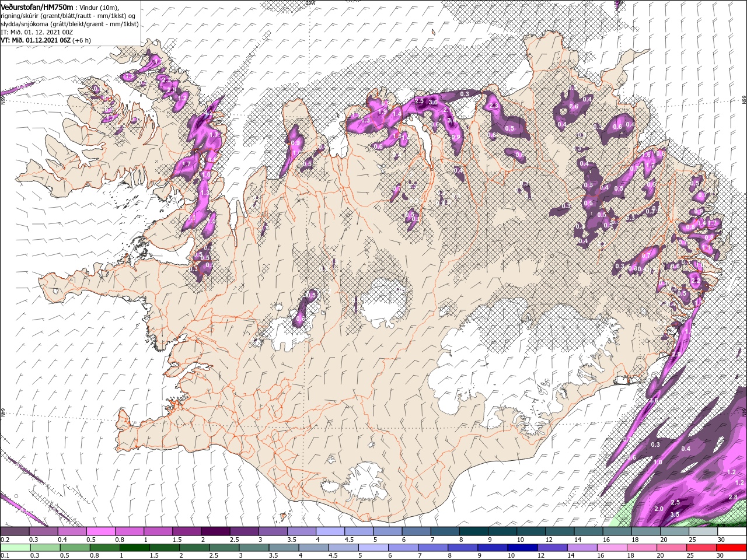This screenshot has height=560, width=747.
Task: Select the bright red swatch ending the lower legend row
Action: tap(731, 548)
